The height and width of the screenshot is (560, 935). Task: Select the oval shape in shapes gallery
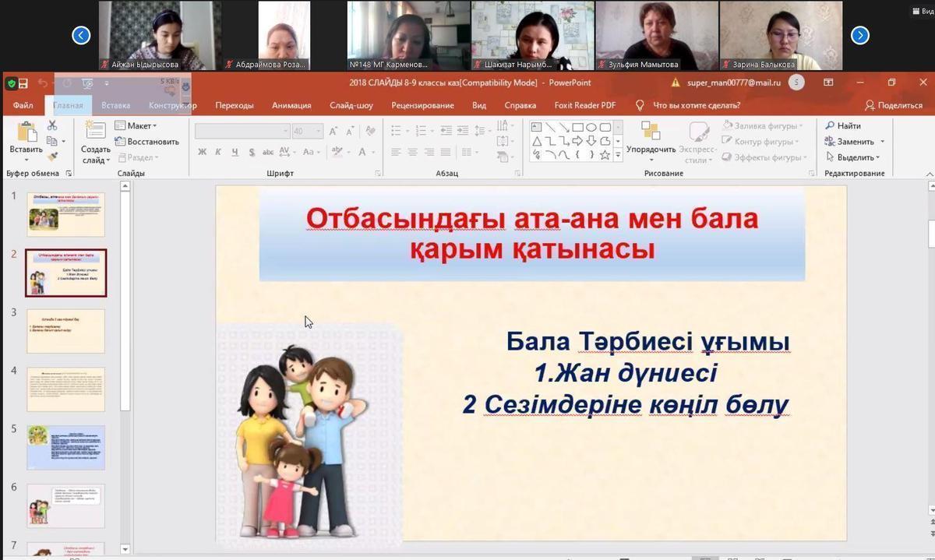pyautogui.click(x=591, y=127)
